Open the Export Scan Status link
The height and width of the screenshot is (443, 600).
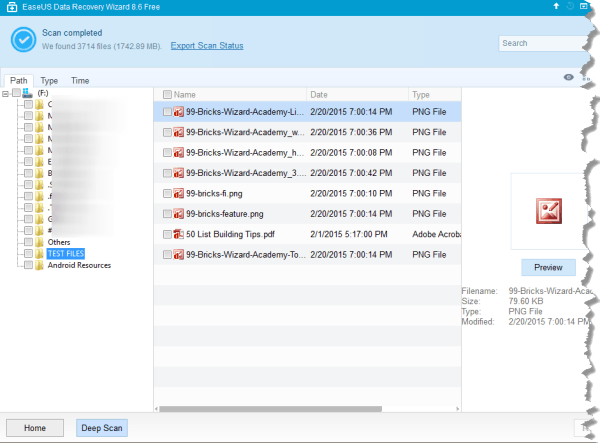click(207, 46)
